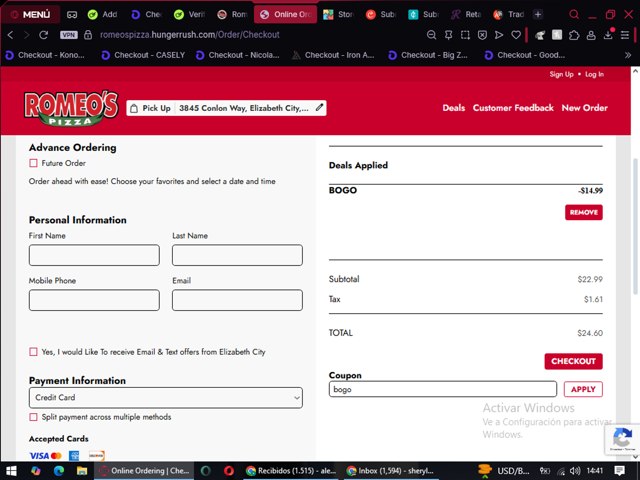Open 'Checkout - CASELY' bookmark

click(x=143, y=55)
